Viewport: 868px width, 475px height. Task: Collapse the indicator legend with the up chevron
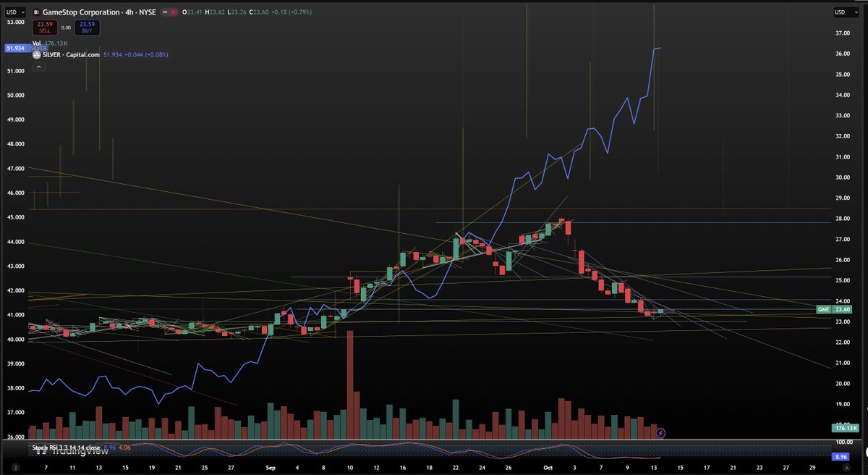(38, 67)
